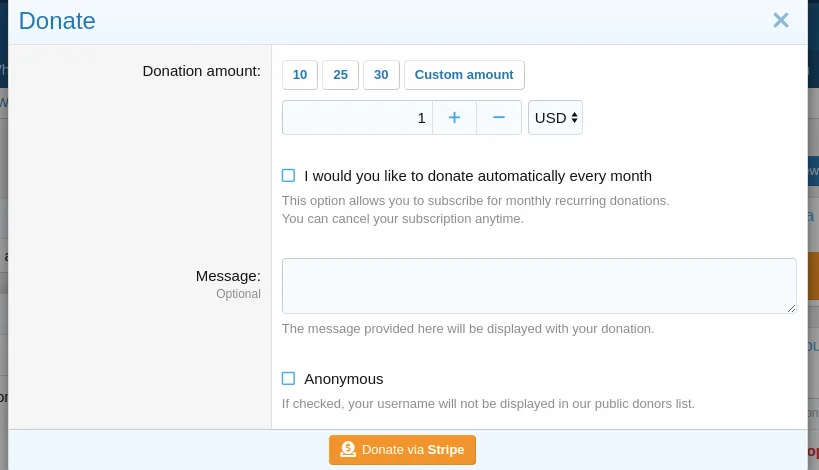Choose the 10 preset amount
819x470 pixels.
[300, 75]
